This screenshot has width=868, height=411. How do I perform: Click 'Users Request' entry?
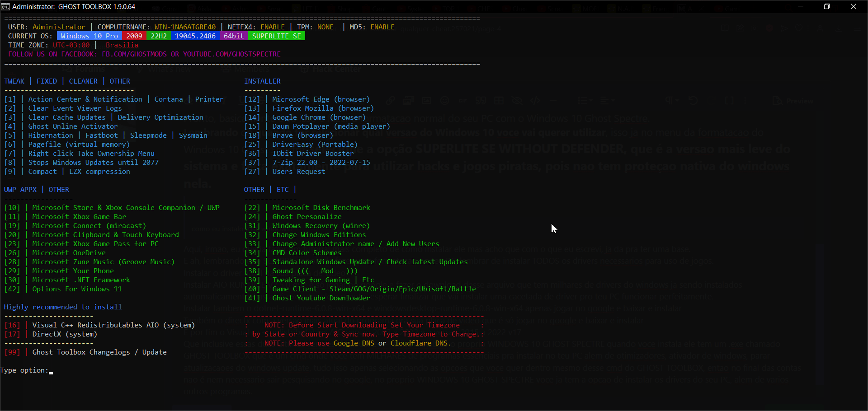[298, 172]
